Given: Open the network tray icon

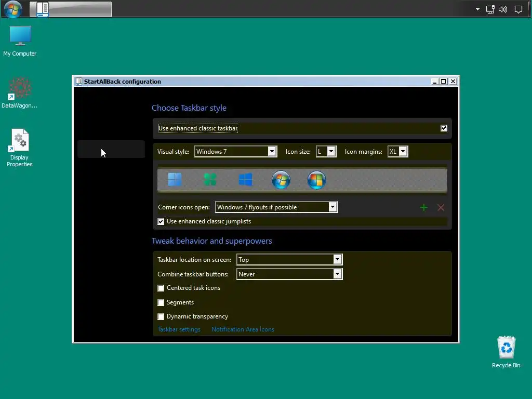Looking at the screenshot, I should (x=490, y=9).
